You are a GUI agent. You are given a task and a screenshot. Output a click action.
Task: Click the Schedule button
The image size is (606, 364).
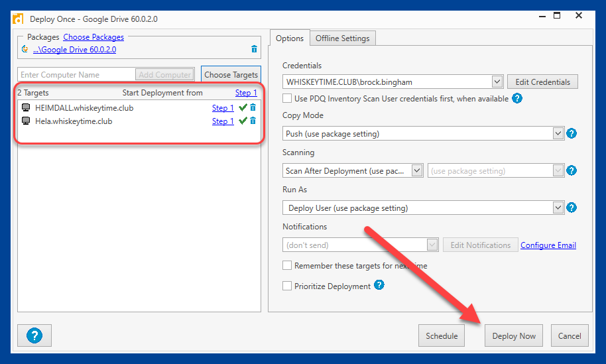coord(442,335)
